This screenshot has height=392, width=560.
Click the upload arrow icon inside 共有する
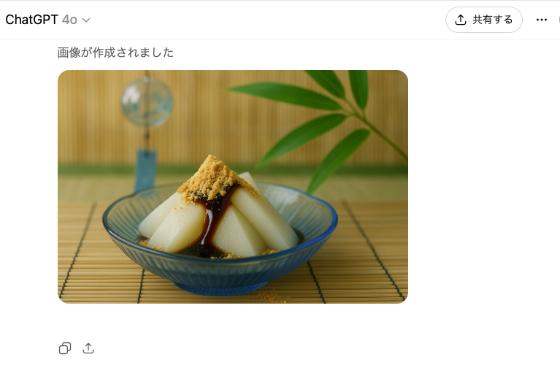pyautogui.click(x=461, y=20)
